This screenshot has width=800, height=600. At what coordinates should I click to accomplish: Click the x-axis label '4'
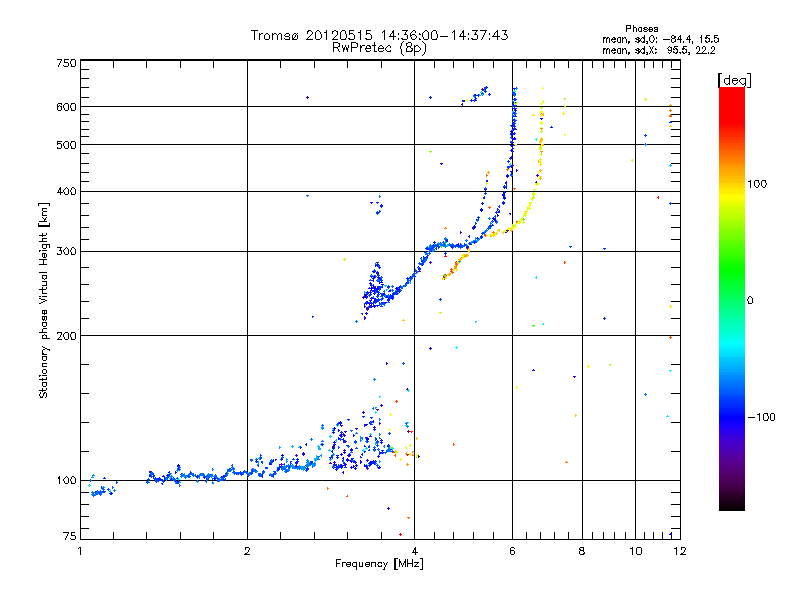tap(415, 551)
